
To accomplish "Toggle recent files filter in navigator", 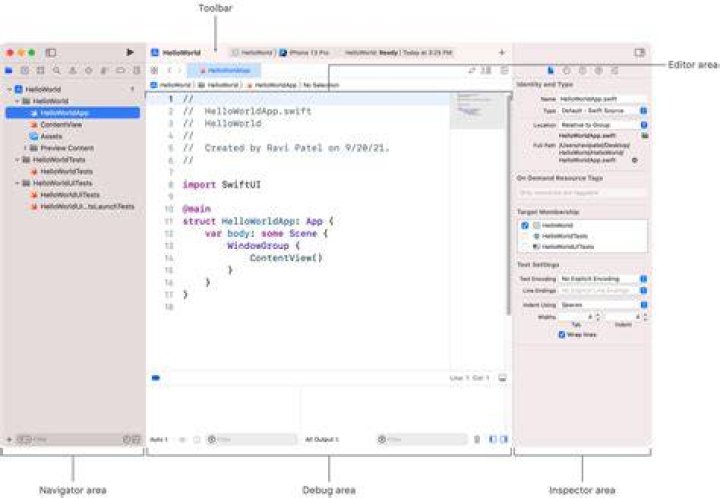I will tap(127, 439).
